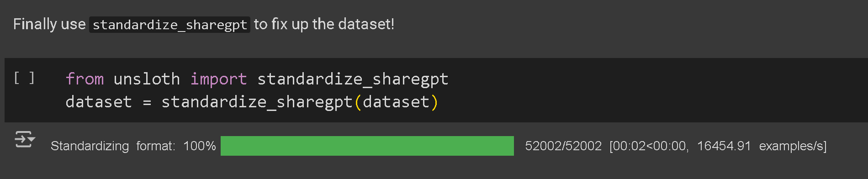Click the yellow closing parenthesis
The width and height of the screenshot is (868, 179).
coord(434,102)
